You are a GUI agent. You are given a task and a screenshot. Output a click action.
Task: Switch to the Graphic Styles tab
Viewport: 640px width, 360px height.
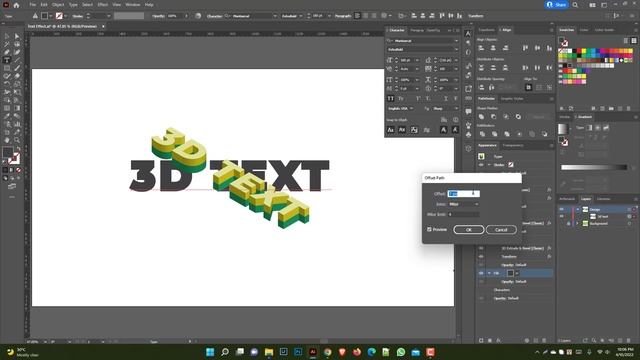pos(512,99)
